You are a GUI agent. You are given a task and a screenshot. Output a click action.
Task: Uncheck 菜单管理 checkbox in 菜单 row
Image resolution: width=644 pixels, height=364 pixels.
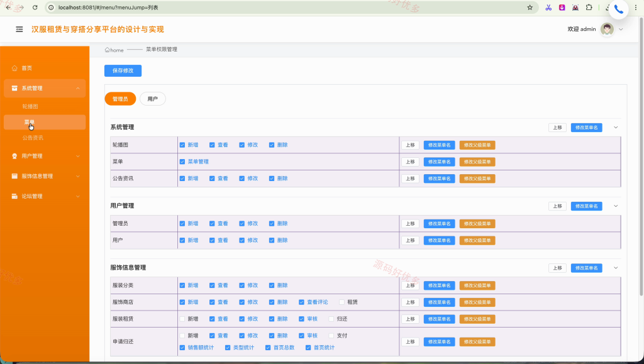click(x=182, y=162)
